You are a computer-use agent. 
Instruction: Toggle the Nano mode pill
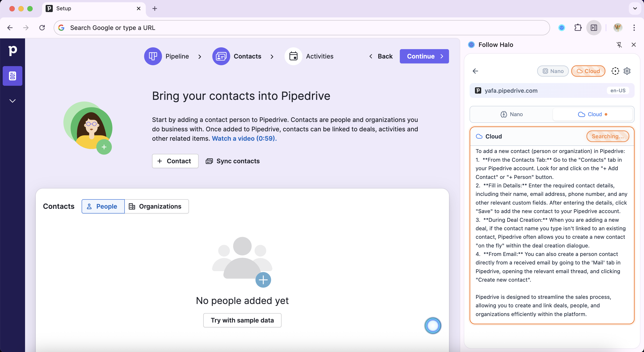pyautogui.click(x=553, y=71)
